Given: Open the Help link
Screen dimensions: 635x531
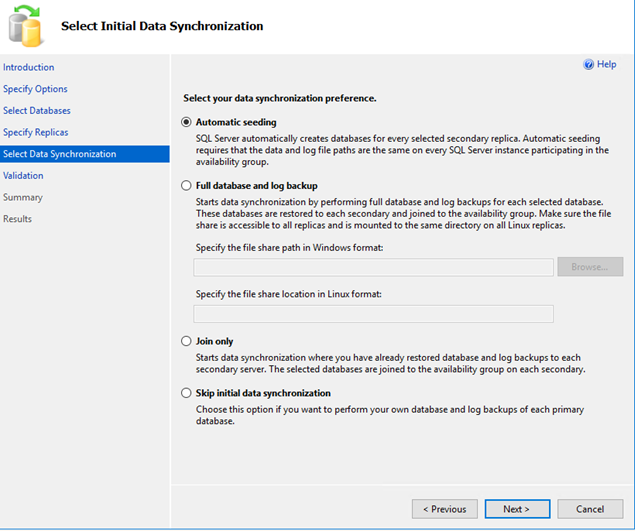Looking at the screenshot, I should coord(606,64).
